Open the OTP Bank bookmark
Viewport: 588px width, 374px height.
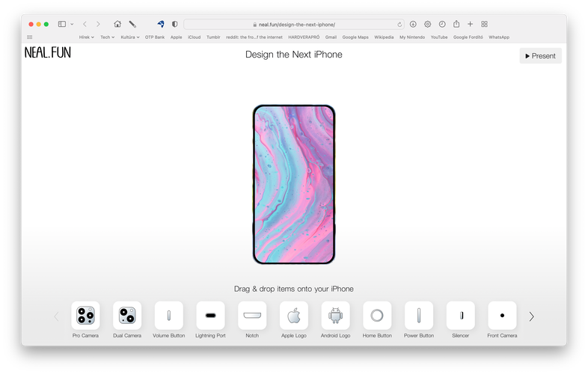[155, 37]
